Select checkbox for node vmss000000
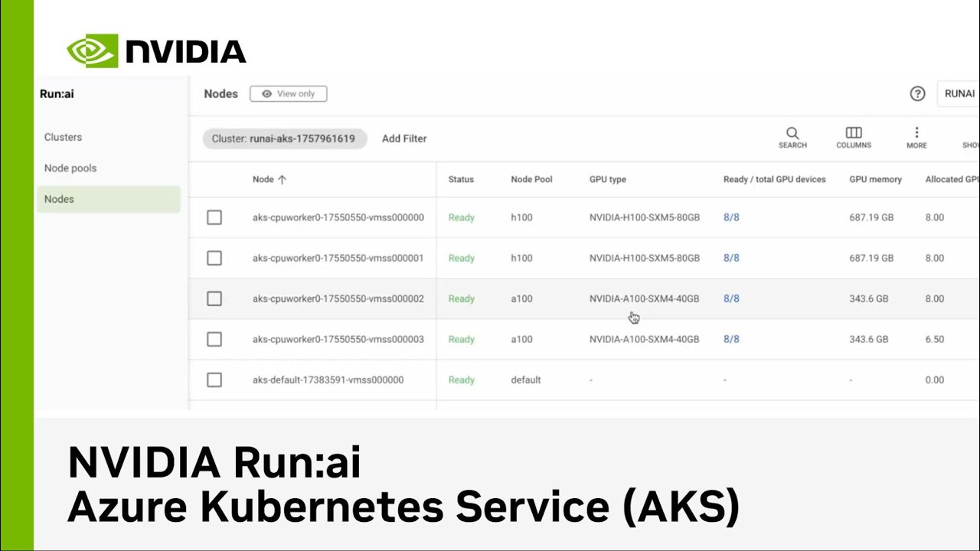 214,217
